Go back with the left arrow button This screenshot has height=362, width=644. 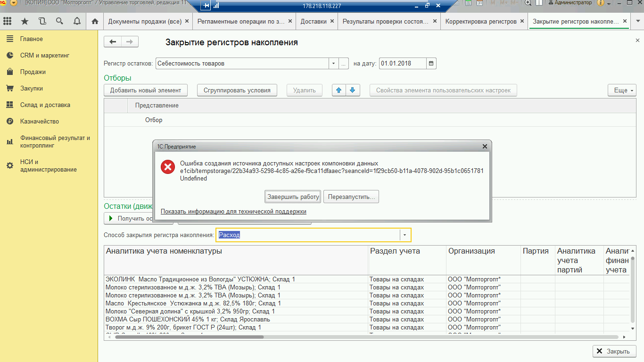click(113, 42)
